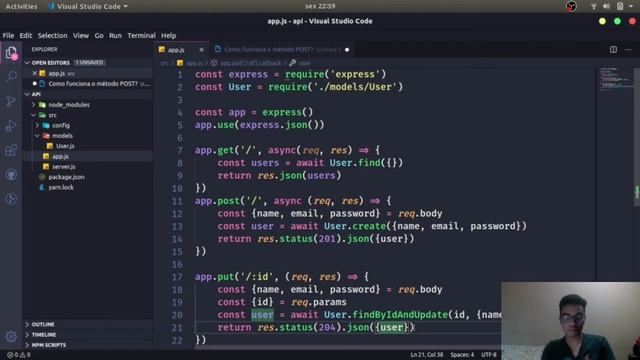This screenshot has width=640, height=360.
Task: Open the Extensions view icon
Action: [x=11, y=150]
